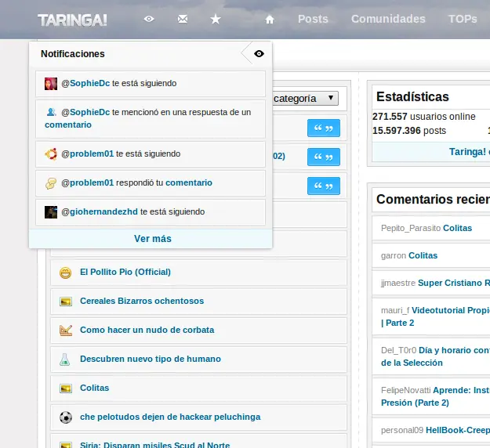This screenshot has width=490, height=448.
Task: Open user mauri_f in recent comments
Action: [x=395, y=311]
